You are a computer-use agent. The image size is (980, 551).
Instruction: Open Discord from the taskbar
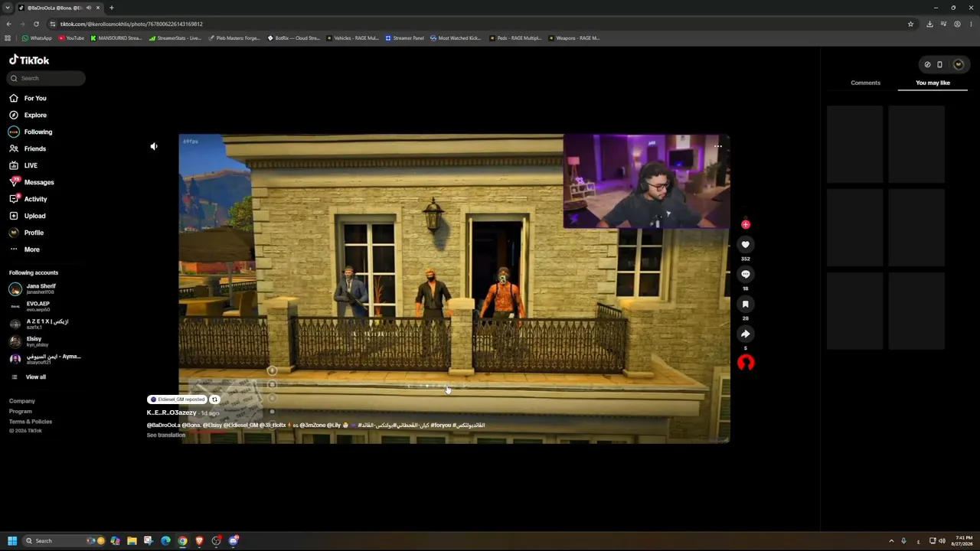[x=234, y=541]
